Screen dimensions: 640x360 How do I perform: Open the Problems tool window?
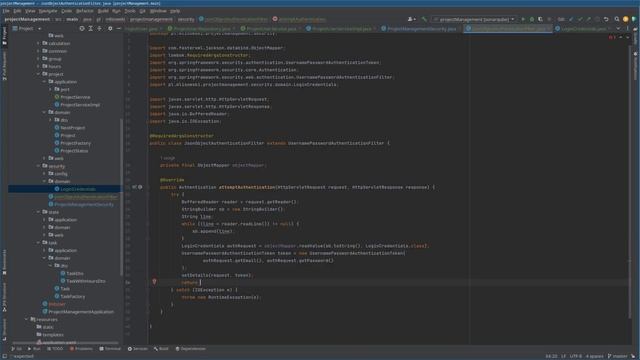point(81,349)
